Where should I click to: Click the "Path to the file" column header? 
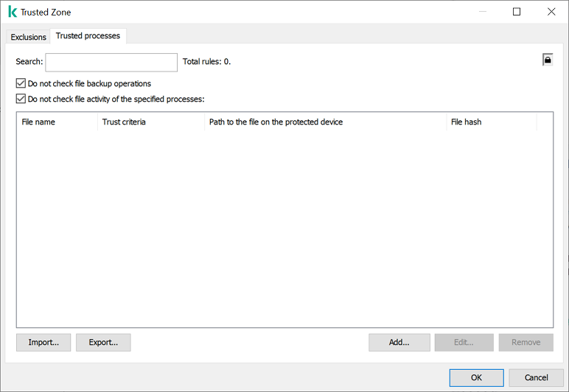(x=325, y=122)
